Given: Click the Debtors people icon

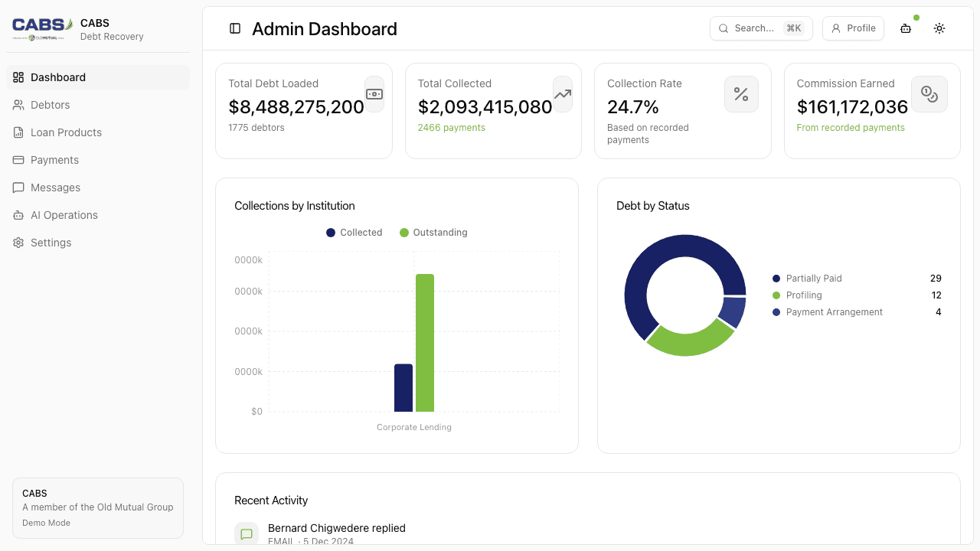Looking at the screenshot, I should click(17, 105).
